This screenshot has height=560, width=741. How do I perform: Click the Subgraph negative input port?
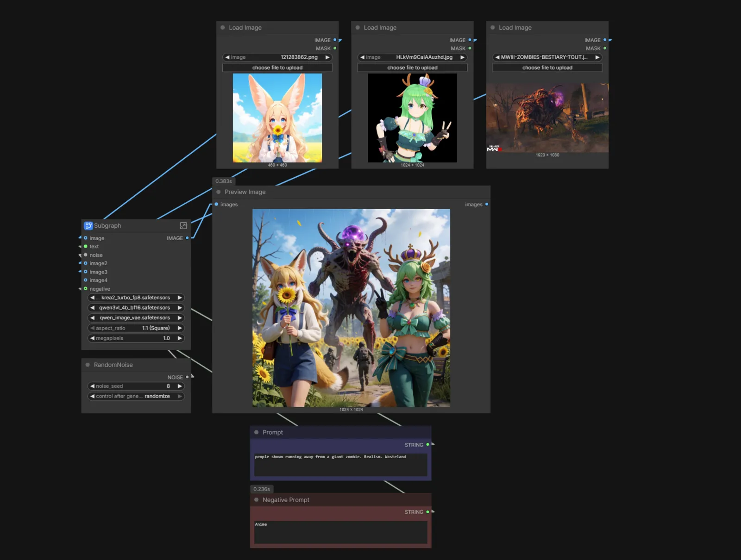point(85,289)
